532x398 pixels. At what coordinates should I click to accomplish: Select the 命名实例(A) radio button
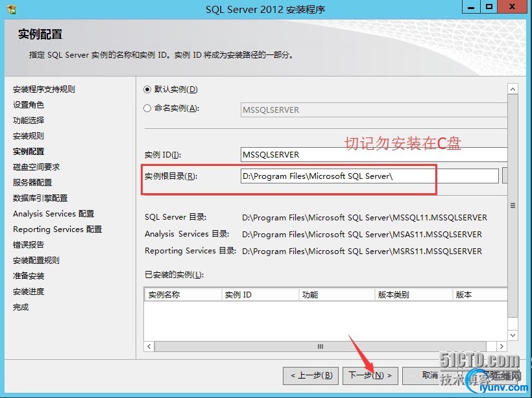pos(147,108)
